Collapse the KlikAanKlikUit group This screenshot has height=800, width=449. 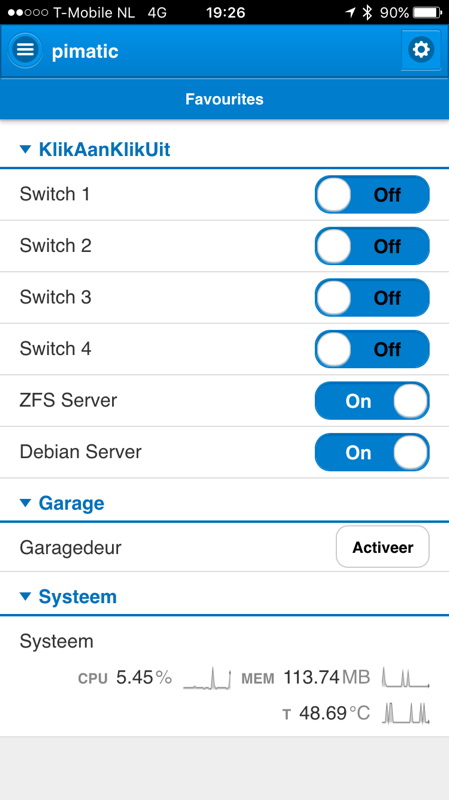pos(95,150)
